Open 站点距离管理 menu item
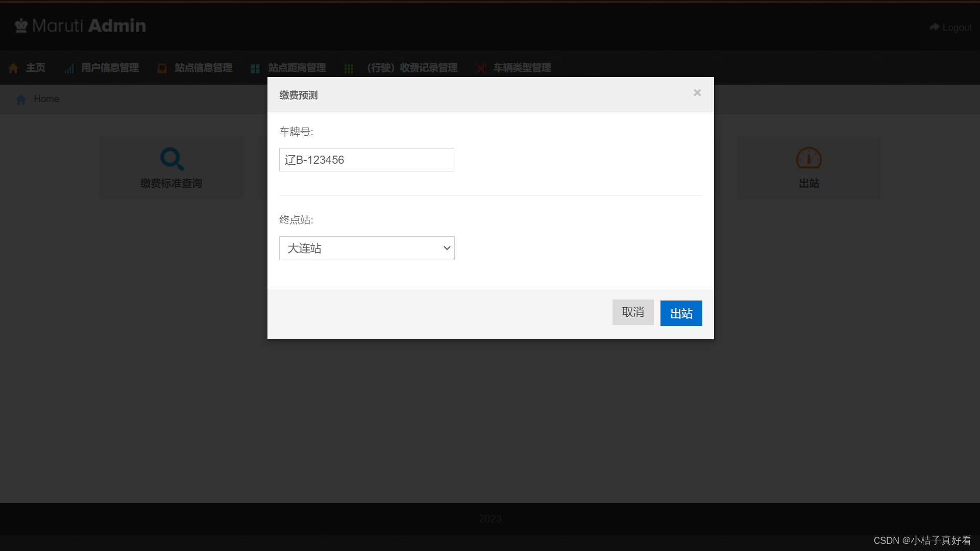This screenshot has height=551, width=980. (288, 68)
